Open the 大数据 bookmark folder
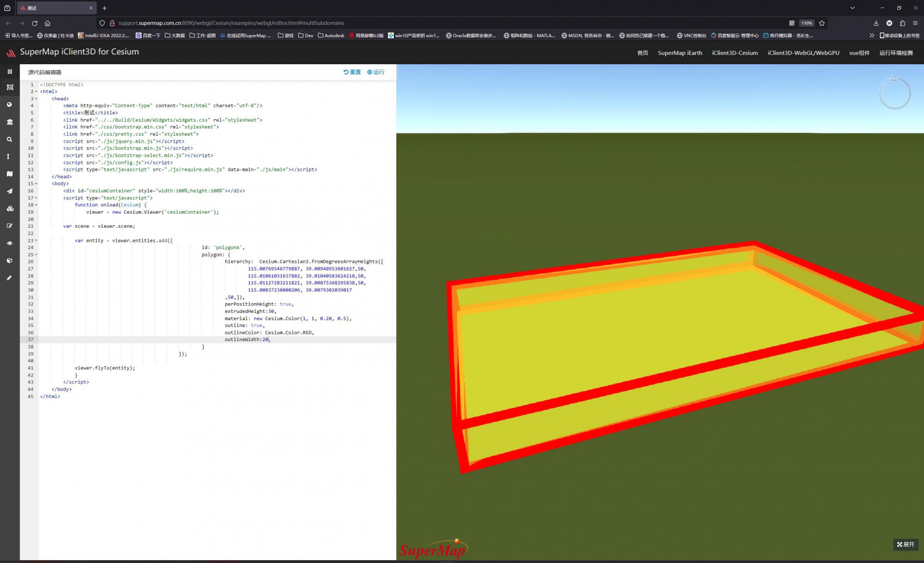The width and height of the screenshot is (924, 563). (x=175, y=36)
